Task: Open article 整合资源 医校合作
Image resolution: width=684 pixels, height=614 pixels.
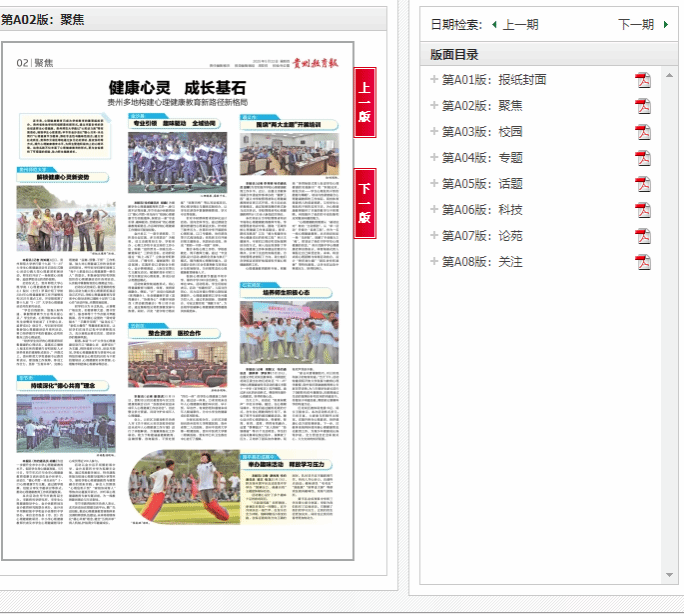Action: (174, 333)
